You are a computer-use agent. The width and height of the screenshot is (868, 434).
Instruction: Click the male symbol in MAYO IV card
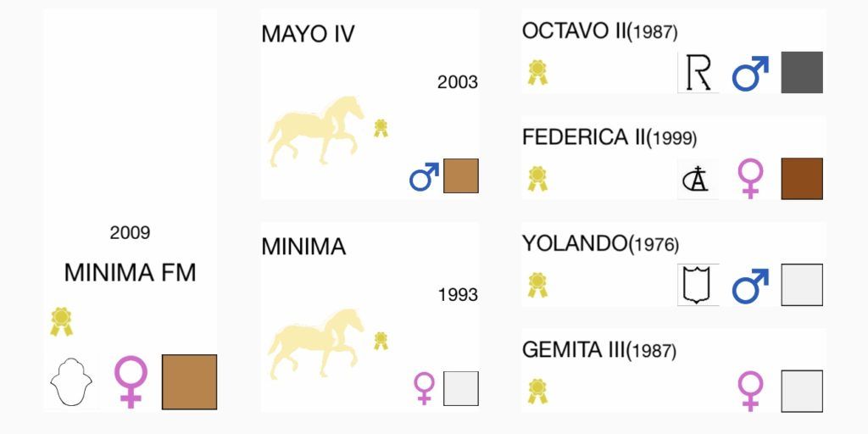[424, 176]
